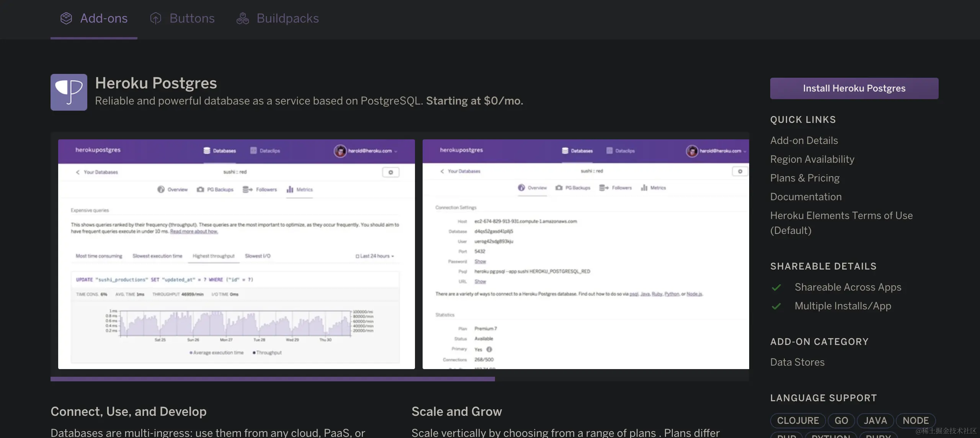Click the Add-ons tab icon
Viewport: 980px width, 438px height.
[66, 18]
